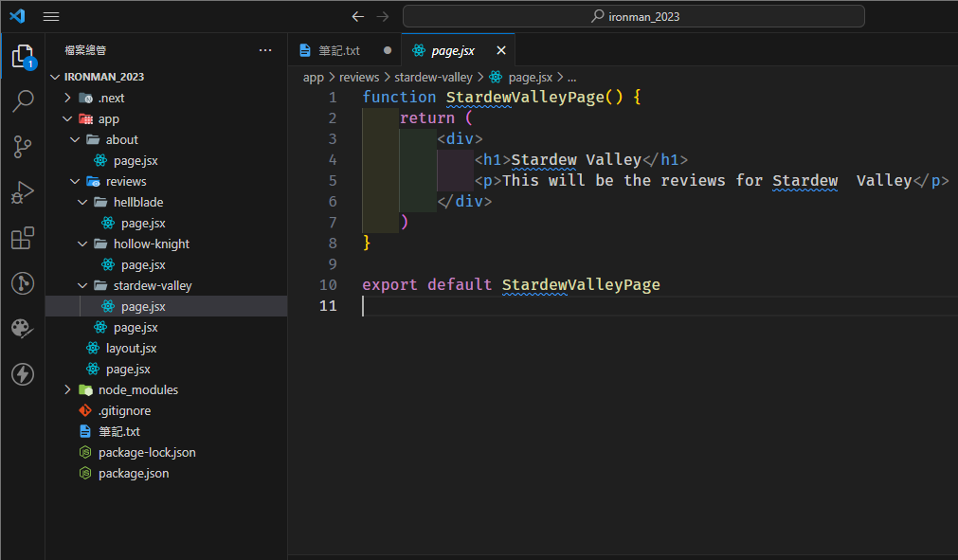Open package-lock.json file
Screen dimensions: 958x560
[x=147, y=453]
